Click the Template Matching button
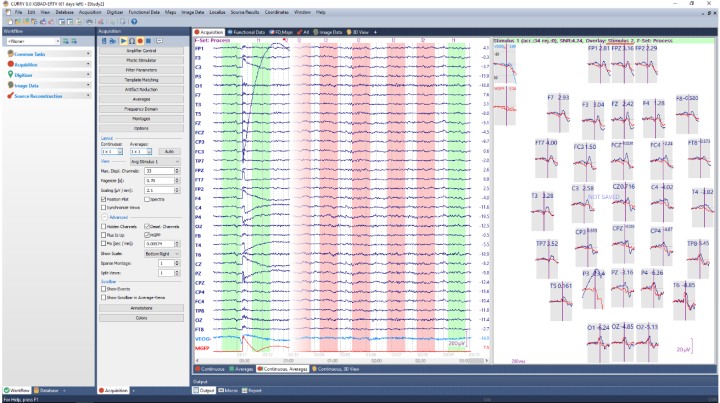This screenshot has width=720, height=403. [141, 80]
